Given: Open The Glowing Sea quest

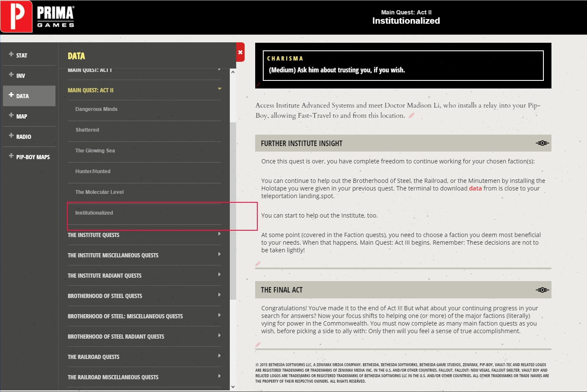Looking at the screenshot, I should click(144, 151).
